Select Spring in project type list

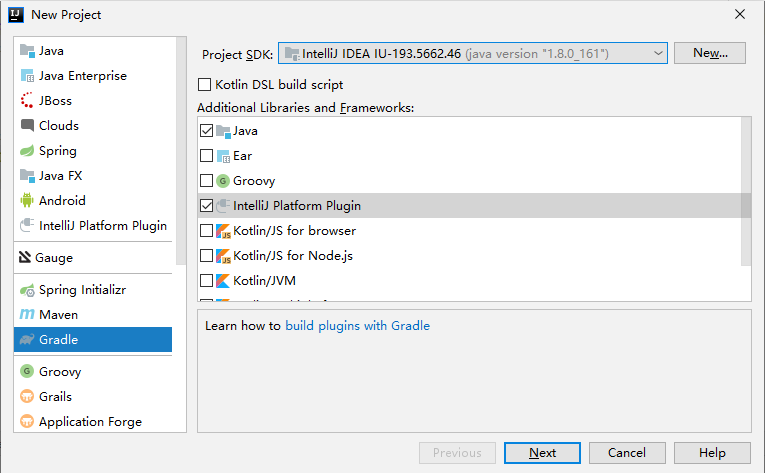(93, 150)
